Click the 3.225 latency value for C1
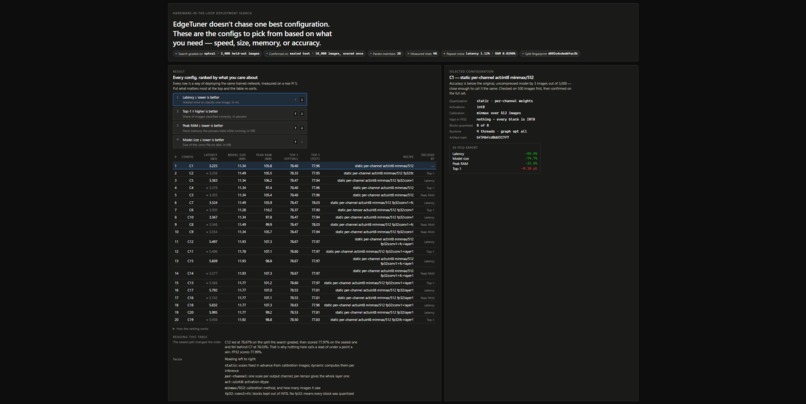 (x=213, y=166)
